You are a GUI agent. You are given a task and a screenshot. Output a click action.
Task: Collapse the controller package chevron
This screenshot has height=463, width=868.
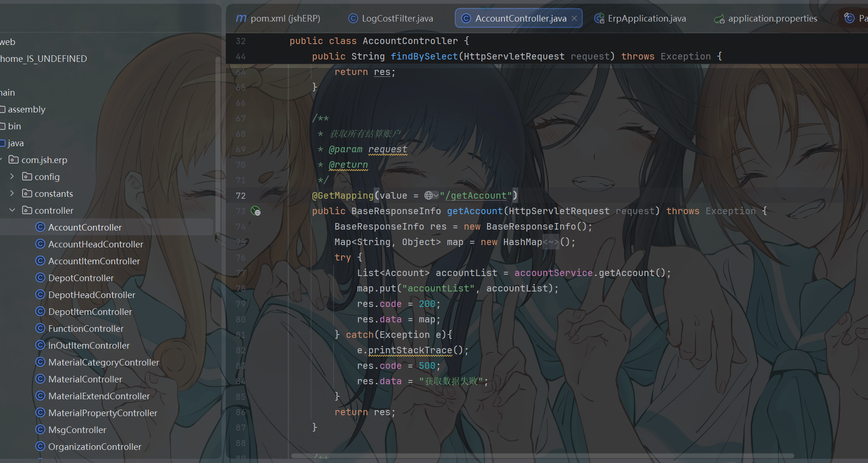12,210
